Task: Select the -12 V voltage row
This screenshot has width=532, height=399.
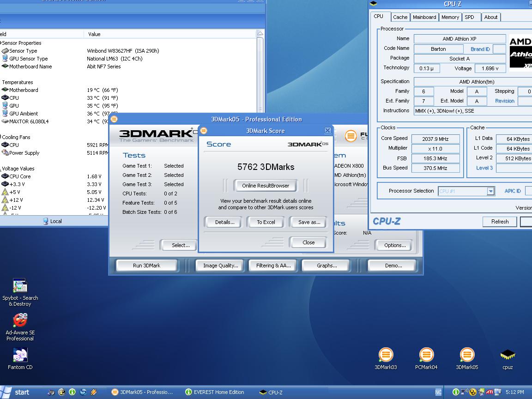Action: click(x=54, y=208)
